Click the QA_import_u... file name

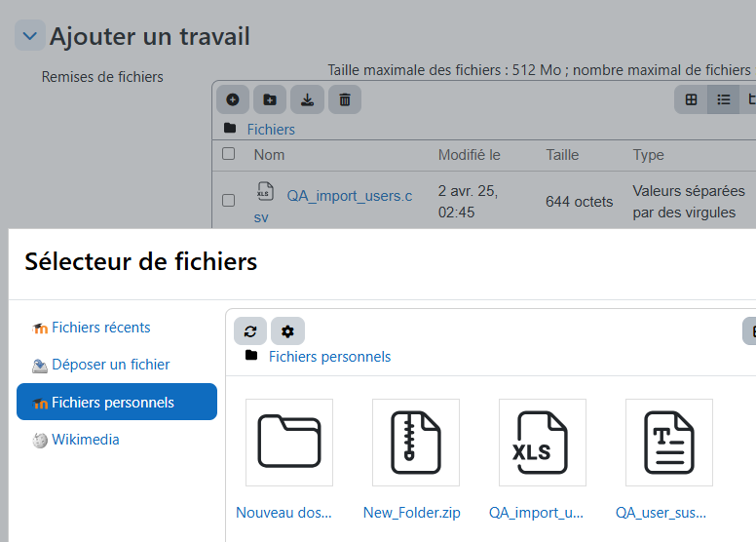point(536,513)
